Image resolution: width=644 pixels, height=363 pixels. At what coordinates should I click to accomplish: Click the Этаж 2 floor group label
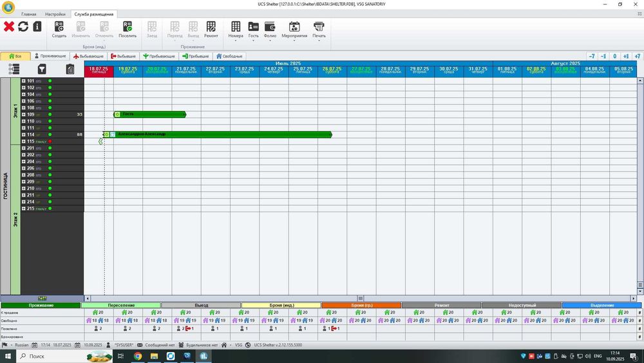coord(15,219)
